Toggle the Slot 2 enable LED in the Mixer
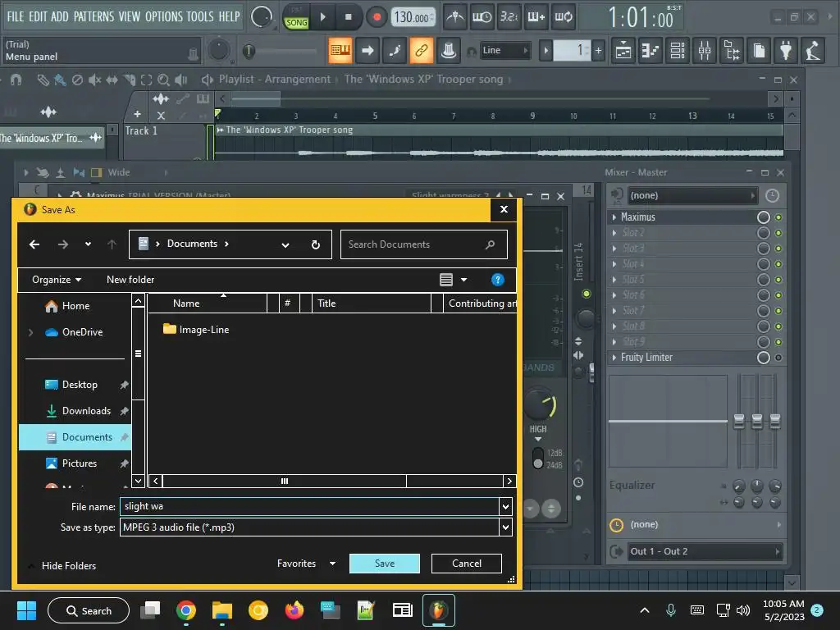The width and height of the screenshot is (840, 630). point(778,233)
